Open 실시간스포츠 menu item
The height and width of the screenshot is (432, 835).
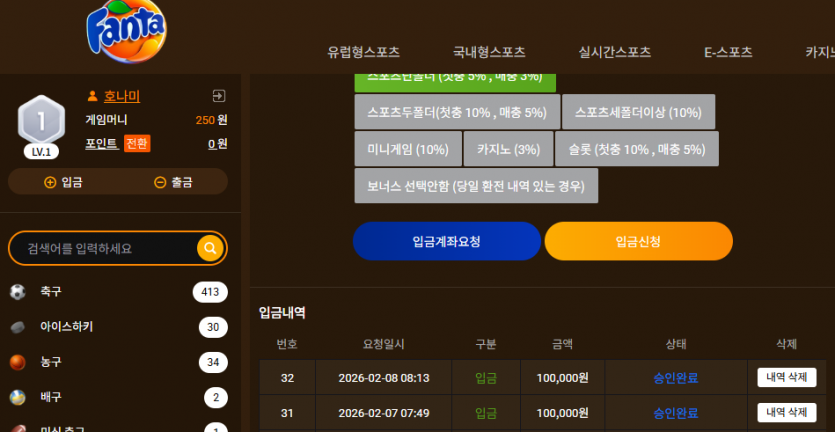pyautogui.click(x=615, y=52)
